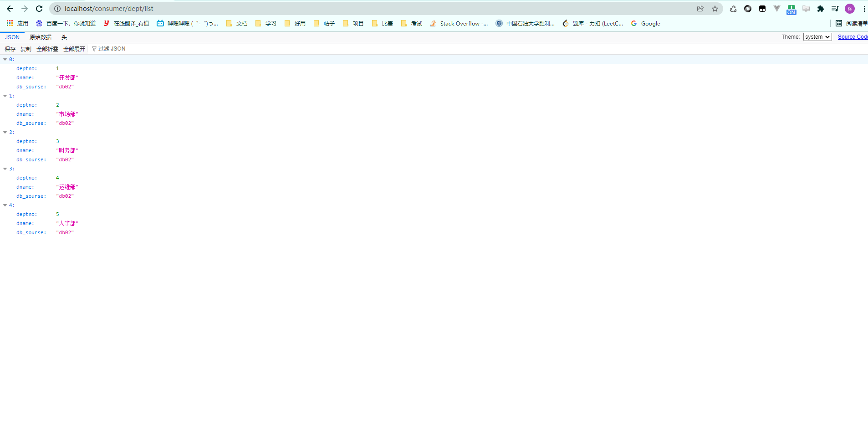Open the 学习 bookmarks folder

tap(266, 23)
